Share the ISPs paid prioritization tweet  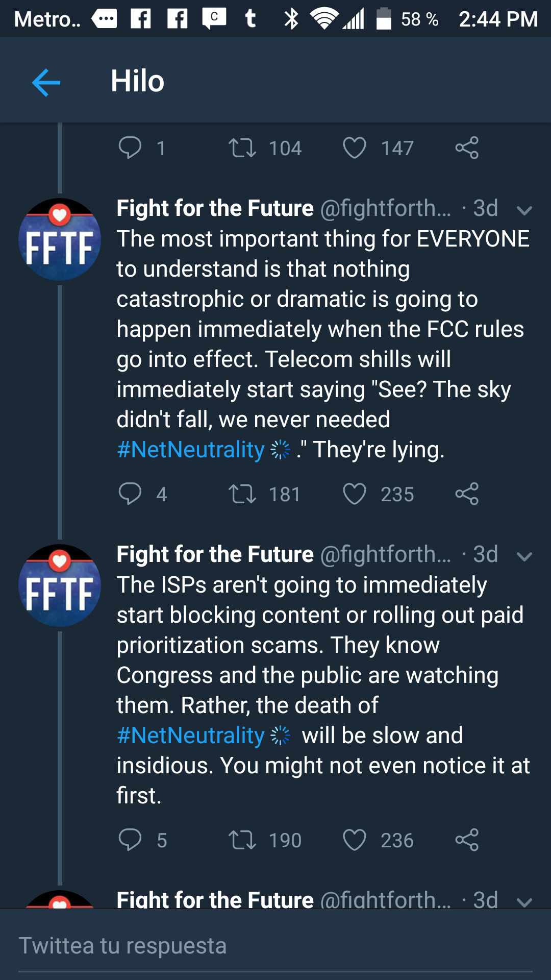coord(467,840)
